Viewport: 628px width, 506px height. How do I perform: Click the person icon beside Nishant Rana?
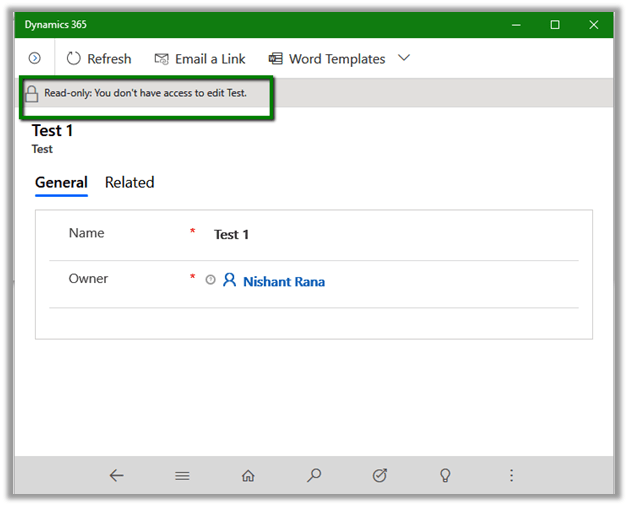229,281
